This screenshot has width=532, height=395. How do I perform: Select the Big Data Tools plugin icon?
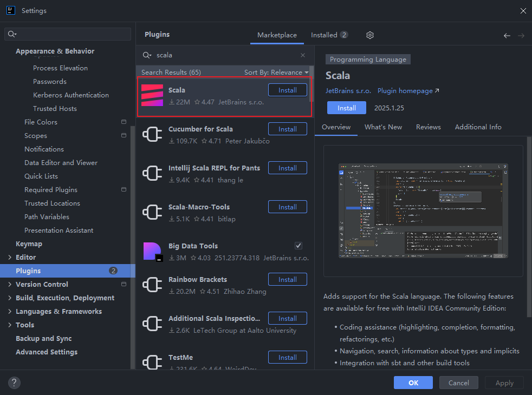[152, 252]
